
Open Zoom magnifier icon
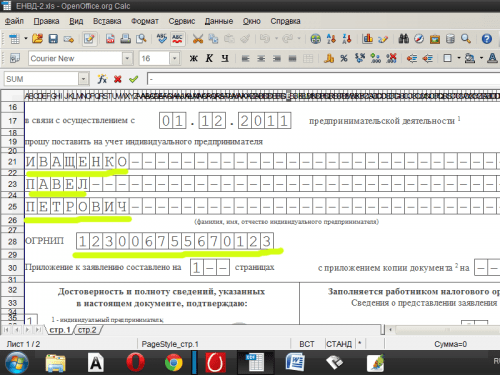[x=466, y=39]
